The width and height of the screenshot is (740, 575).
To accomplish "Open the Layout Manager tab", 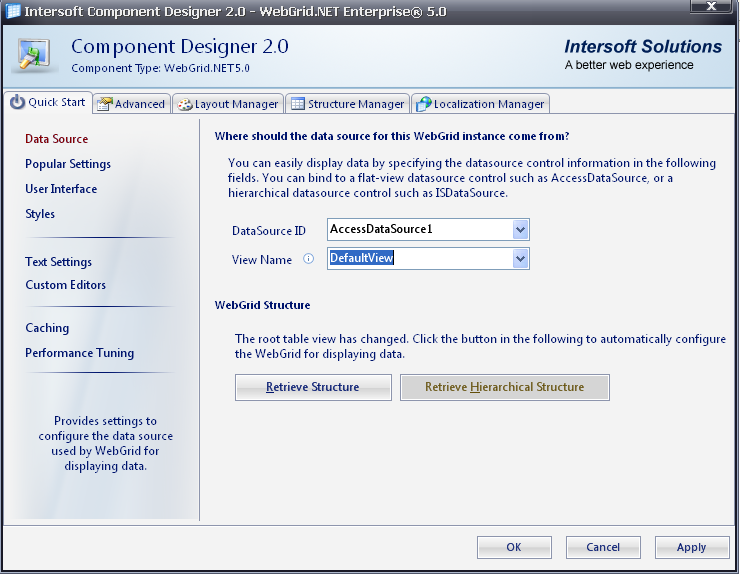I will coord(228,104).
